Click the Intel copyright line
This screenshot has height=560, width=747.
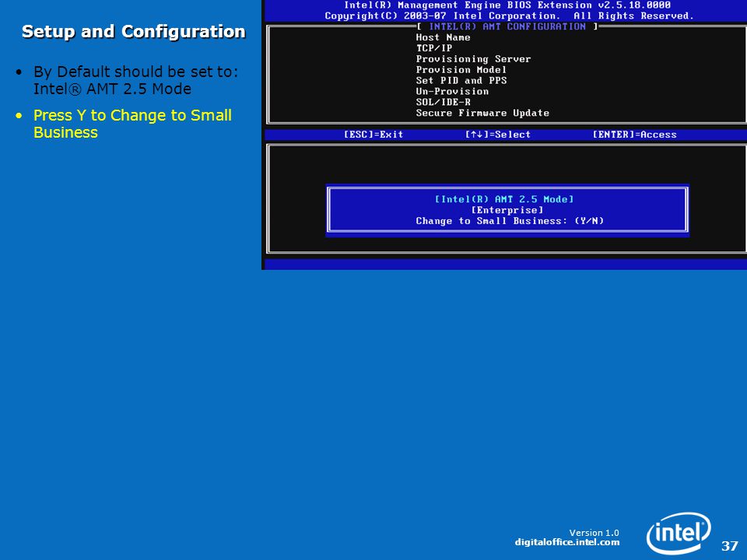(x=509, y=16)
